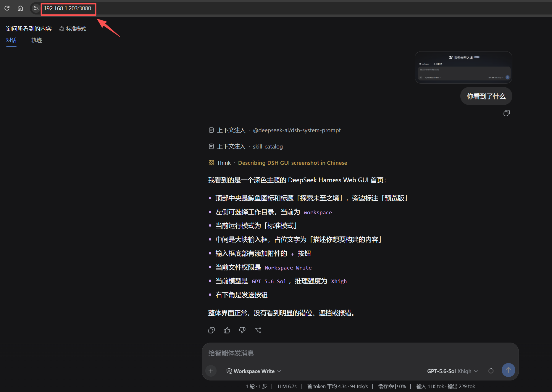
Task: Click the bullet mentioning 探索未至之境
Action: click(x=311, y=198)
